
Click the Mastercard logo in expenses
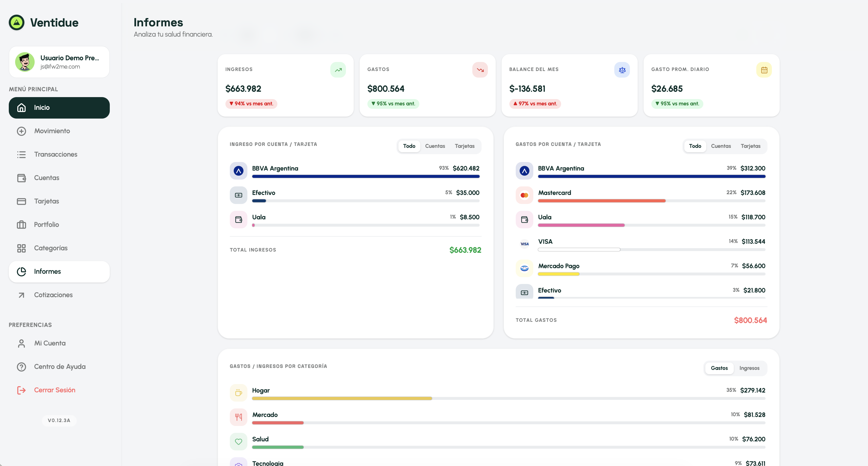[x=524, y=195]
